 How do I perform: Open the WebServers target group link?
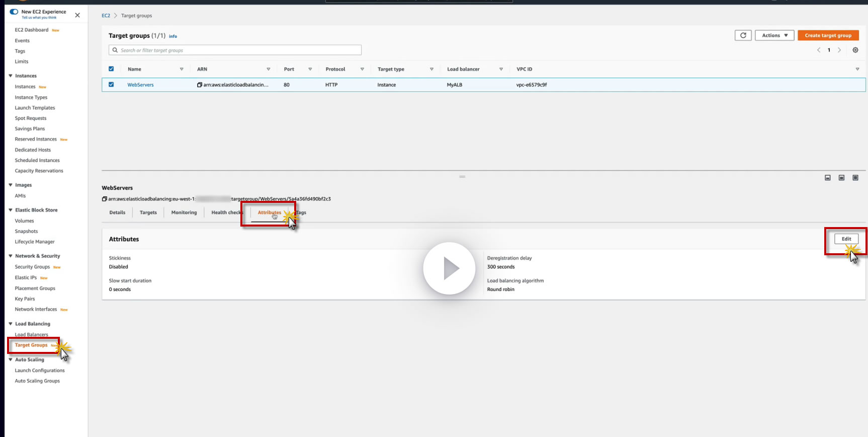[x=140, y=85]
